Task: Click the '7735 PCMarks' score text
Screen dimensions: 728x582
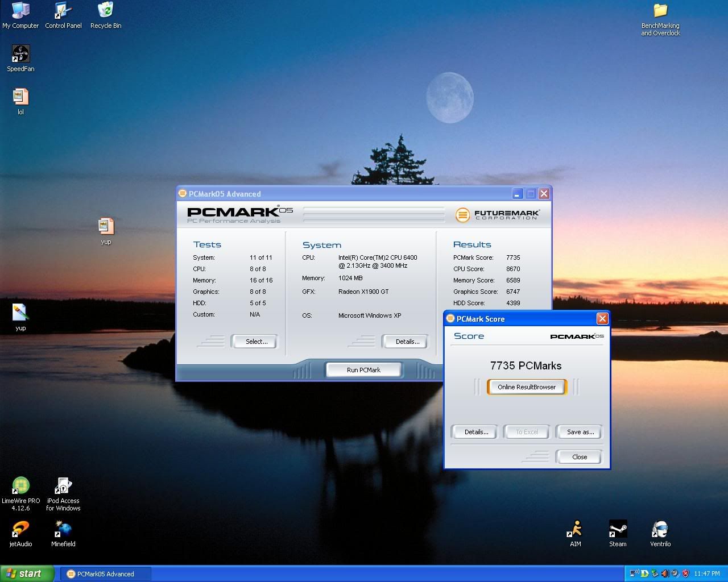Action: [x=526, y=365]
